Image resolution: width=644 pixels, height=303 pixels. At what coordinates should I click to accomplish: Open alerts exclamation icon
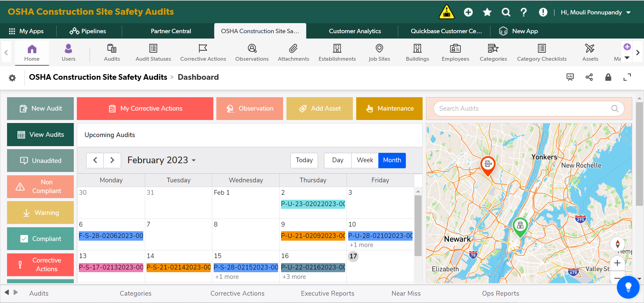543,12
